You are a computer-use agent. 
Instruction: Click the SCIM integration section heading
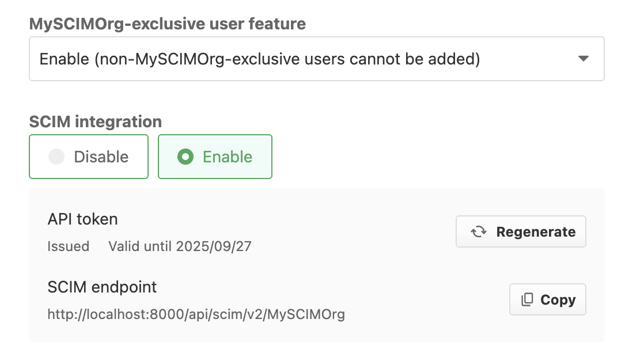point(95,121)
